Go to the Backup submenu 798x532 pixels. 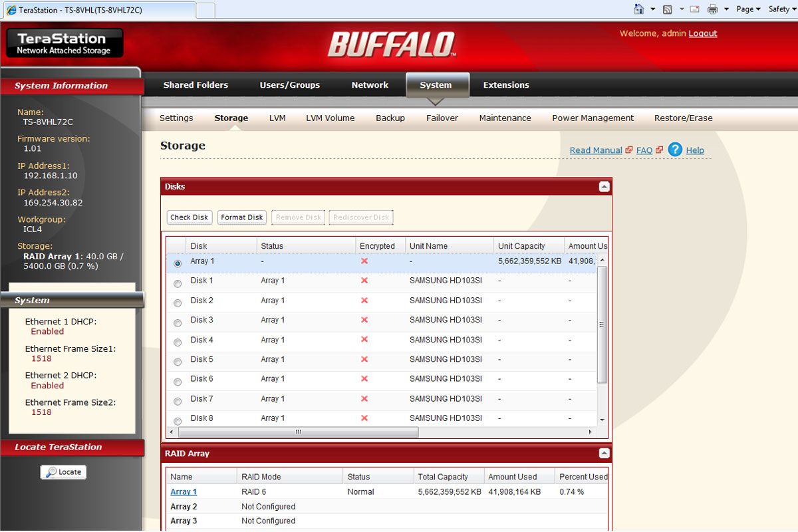coord(390,118)
